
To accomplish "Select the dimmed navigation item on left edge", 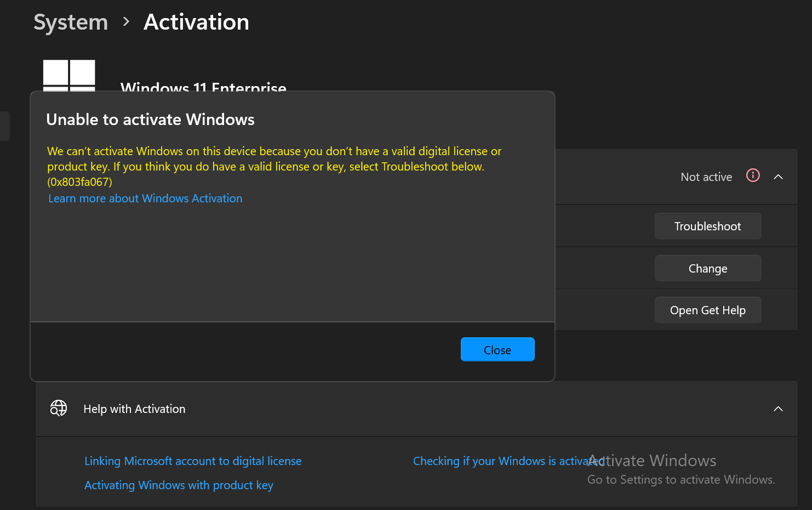I will 4,126.
